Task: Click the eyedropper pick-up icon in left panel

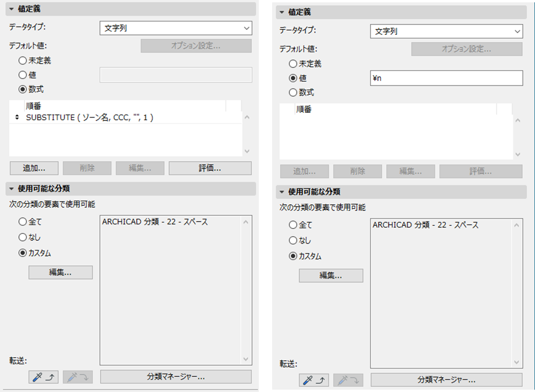Action: click(x=44, y=377)
